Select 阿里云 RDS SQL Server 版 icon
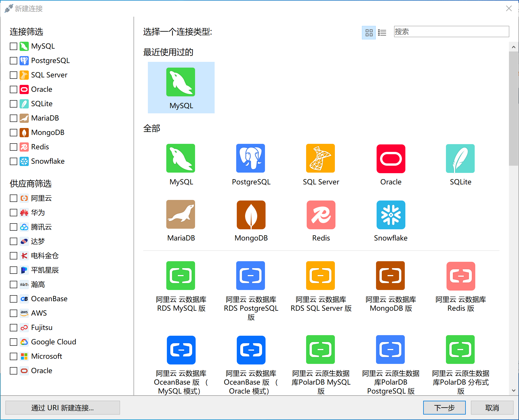The image size is (519, 420). click(320, 276)
